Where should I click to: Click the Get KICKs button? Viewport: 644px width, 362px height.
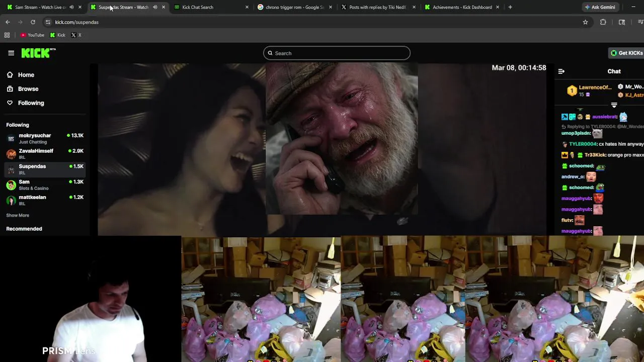[x=626, y=53]
